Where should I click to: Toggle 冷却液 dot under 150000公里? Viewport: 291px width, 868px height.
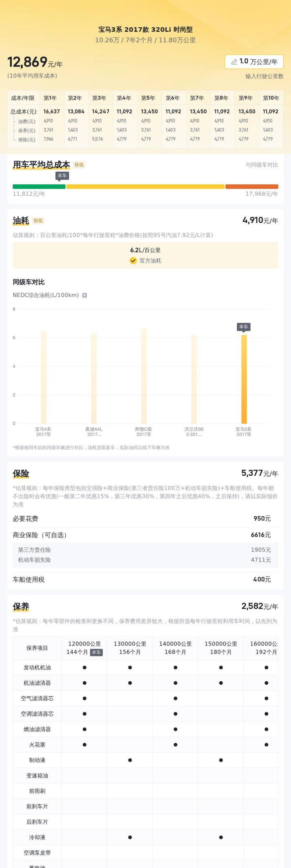click(x=221, y=837)
